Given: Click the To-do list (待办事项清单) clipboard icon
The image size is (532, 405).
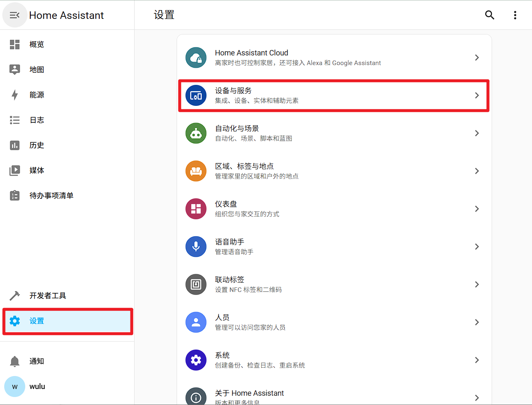Looking at the screenshot, I should click(x=15, y=196).
